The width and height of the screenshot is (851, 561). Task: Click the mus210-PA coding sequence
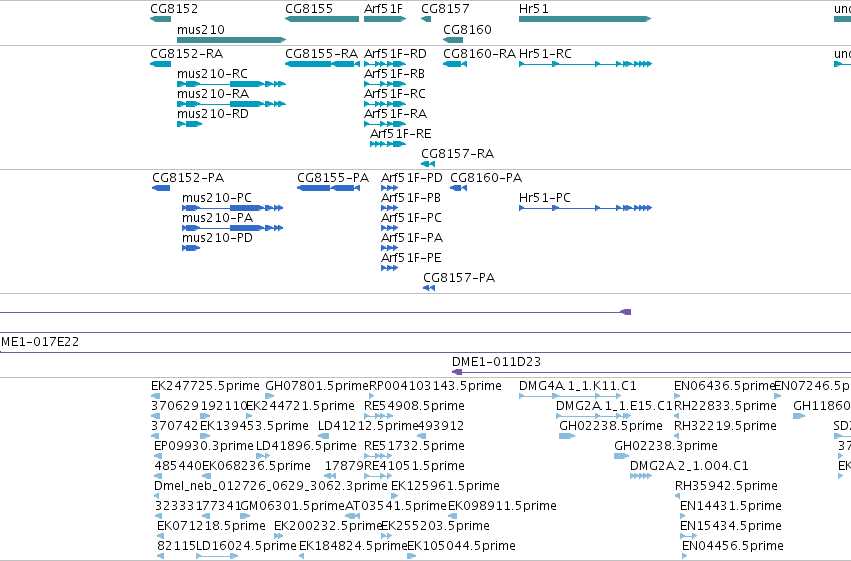click(x=232, y=228)
